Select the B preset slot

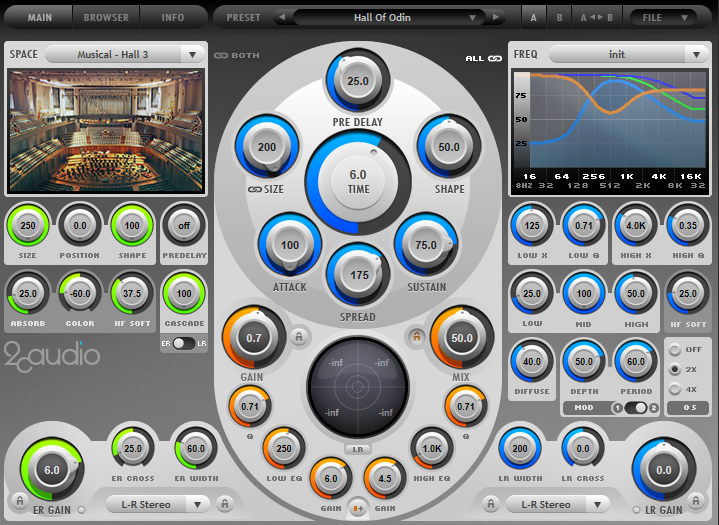point(559,17)
